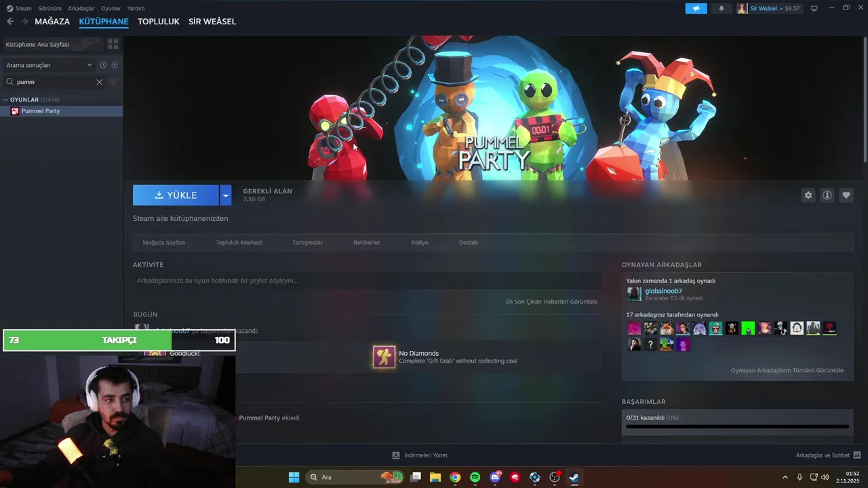
Task: Click the volume speaker tray icon
Action: pos(825,477)
